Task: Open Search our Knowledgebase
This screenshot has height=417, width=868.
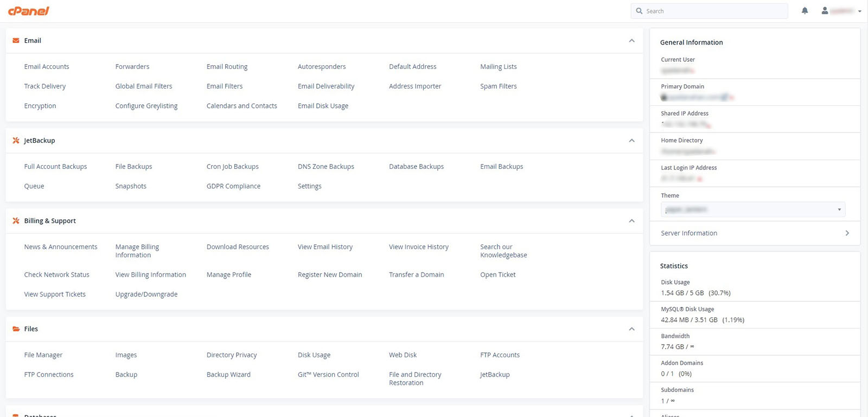Action: tap(503, 251)
